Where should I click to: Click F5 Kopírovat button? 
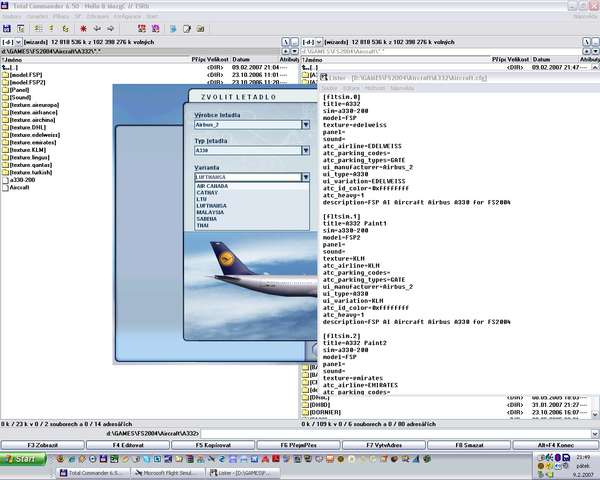(213, 445)
